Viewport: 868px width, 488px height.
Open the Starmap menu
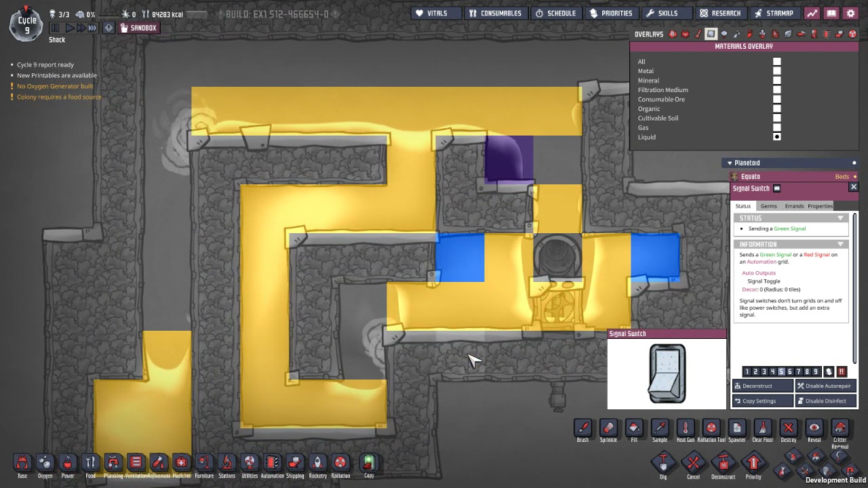point(774,13)
